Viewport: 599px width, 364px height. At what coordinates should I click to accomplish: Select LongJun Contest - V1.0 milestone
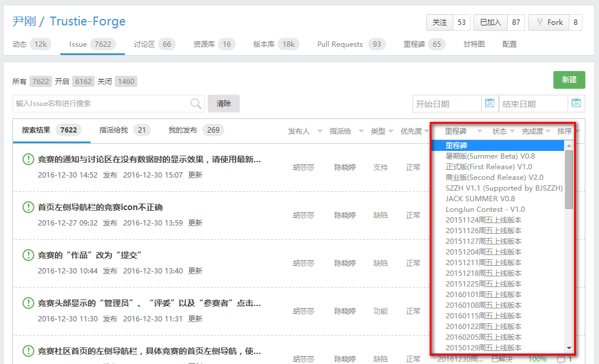498,210
